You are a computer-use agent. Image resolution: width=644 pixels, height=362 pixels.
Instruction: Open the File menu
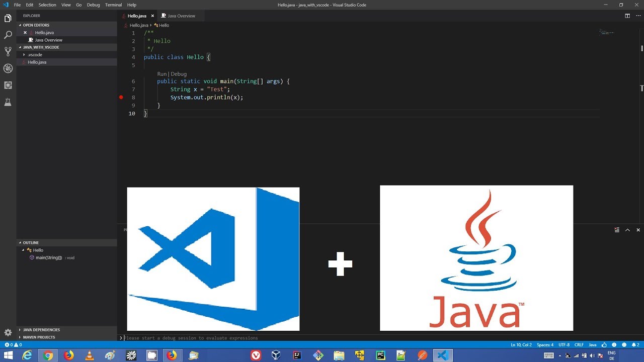(x=17, y=5)
